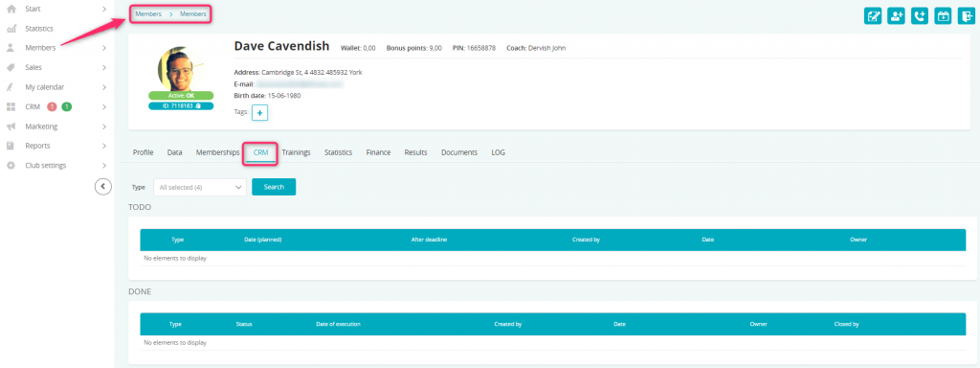This screenshot has width=980, height=368.
Task: Click the edit member note icon
Action: point(873,16)
